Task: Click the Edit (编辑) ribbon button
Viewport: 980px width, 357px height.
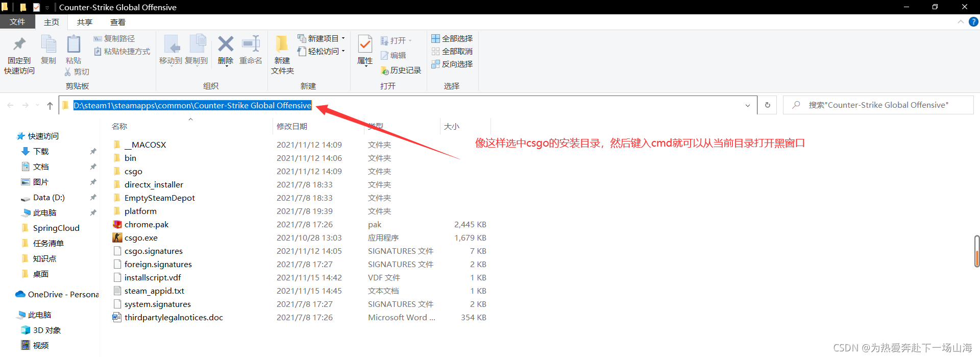Action: (x=393, y=55)
